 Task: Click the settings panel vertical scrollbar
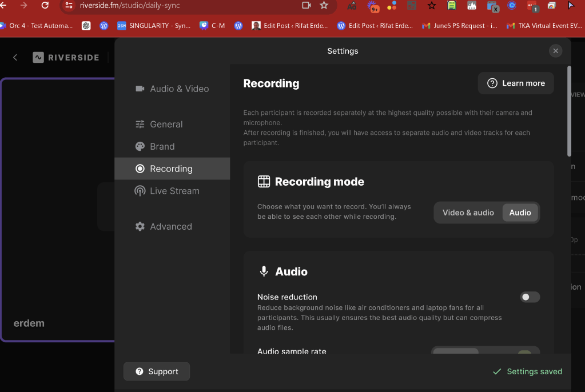point(569,111)
